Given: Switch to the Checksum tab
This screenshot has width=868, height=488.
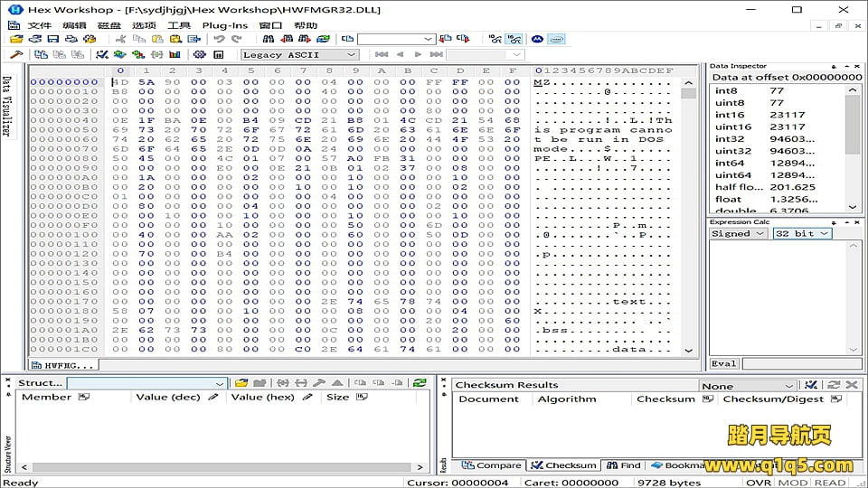Looking at the screenshot, I should coord(564,465).
